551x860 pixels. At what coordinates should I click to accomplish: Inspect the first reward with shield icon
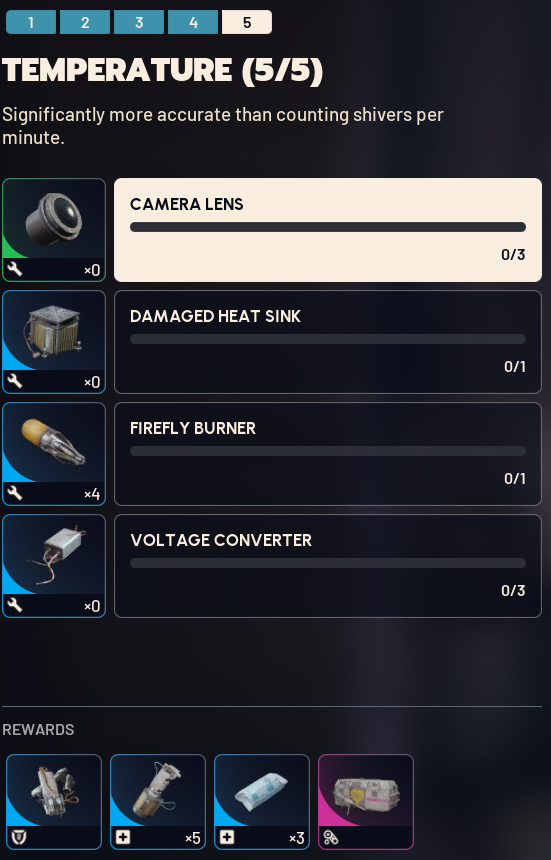point(54,801)
